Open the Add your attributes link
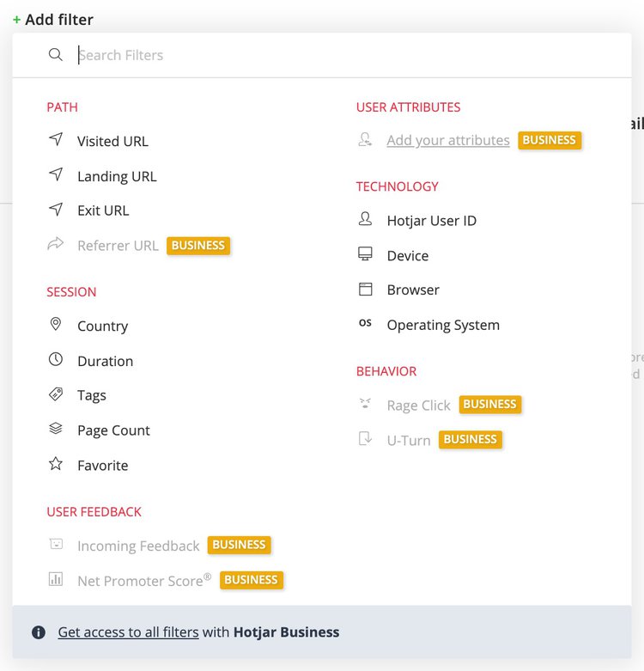The width and height of the screenshot is (644, 671). (448, 140)
